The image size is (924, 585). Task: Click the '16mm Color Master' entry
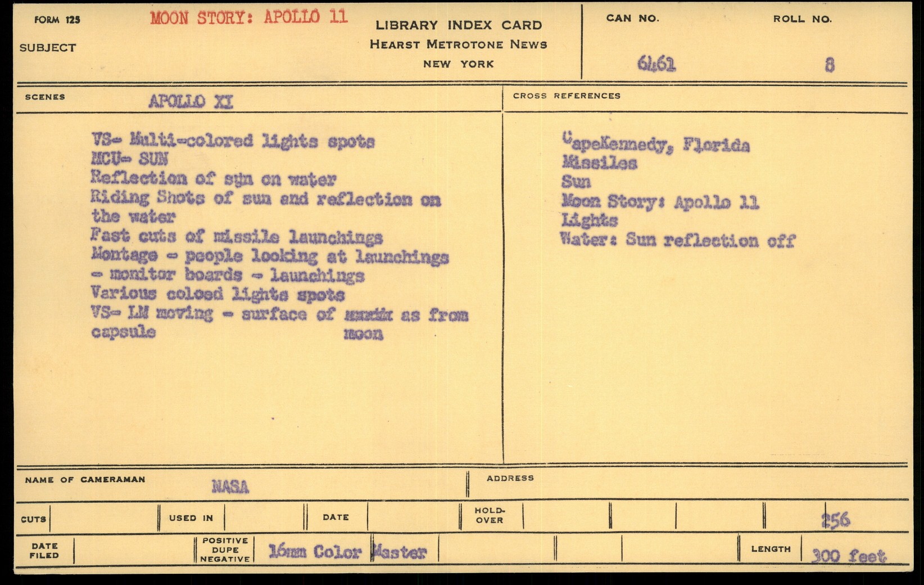[347, 552]
